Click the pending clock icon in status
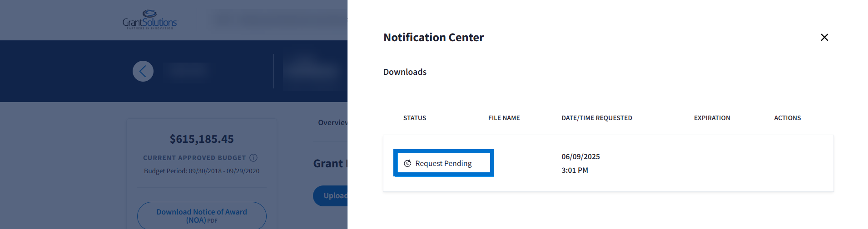Viewport: 868px width, 229px height. point(407,163)
